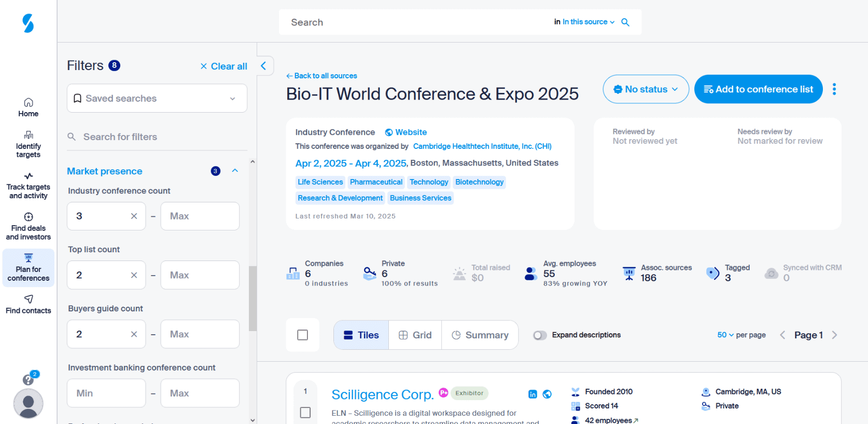
Task: Click the Tagged stat icon
Action: pyautogui.click(x=713, y=273)
